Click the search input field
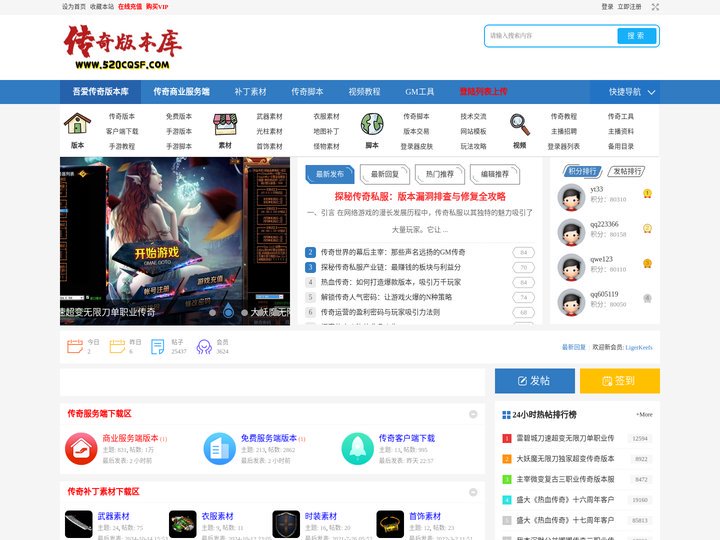The image size is (720, 540). pyautogui.click(x=551, y=36)
